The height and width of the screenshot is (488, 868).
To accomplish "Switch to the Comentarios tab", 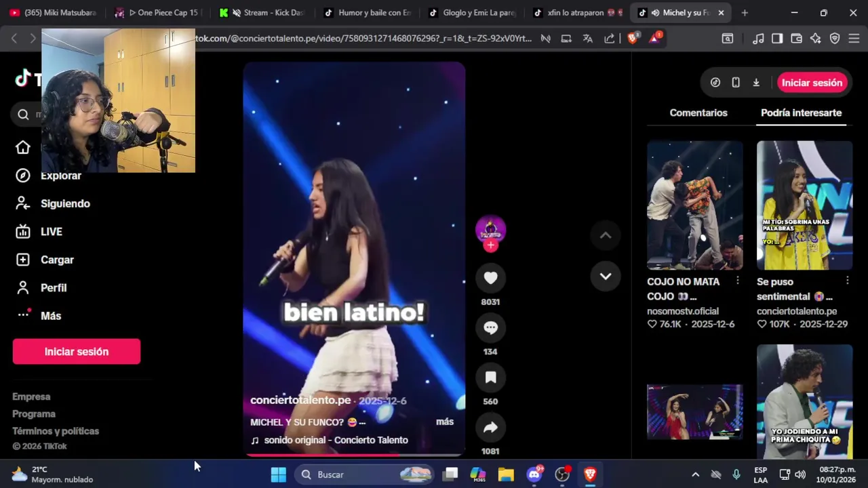I will click(x=698, y=113).
